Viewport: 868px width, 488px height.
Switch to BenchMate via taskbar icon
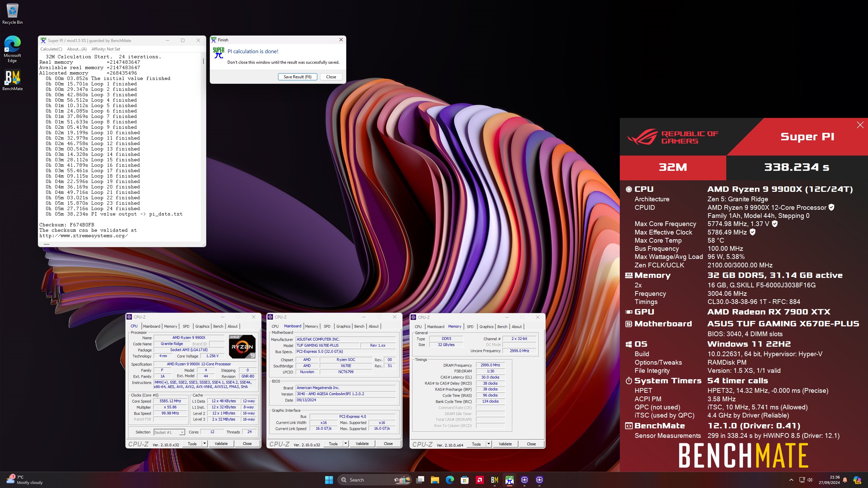[x=495, y=480]
